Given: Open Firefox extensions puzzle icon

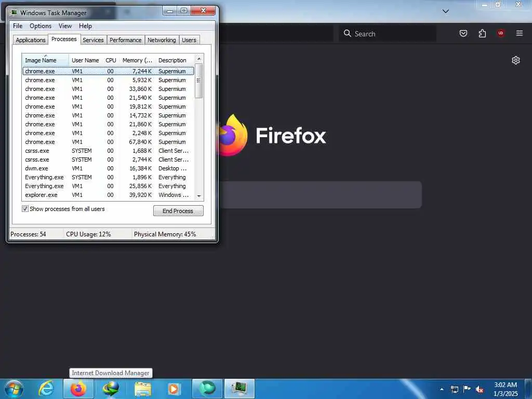Looking at the screenshot, I should pyautogui.click(x=482, y=33).
